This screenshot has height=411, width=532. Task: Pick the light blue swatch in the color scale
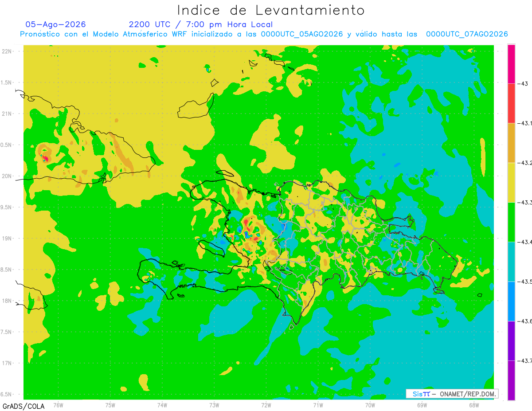511,301
